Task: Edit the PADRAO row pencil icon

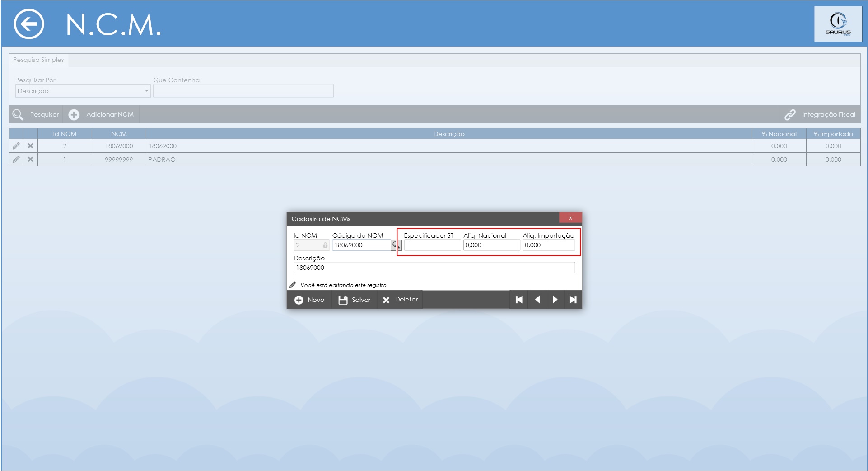Action: click(x=16, y=160)
